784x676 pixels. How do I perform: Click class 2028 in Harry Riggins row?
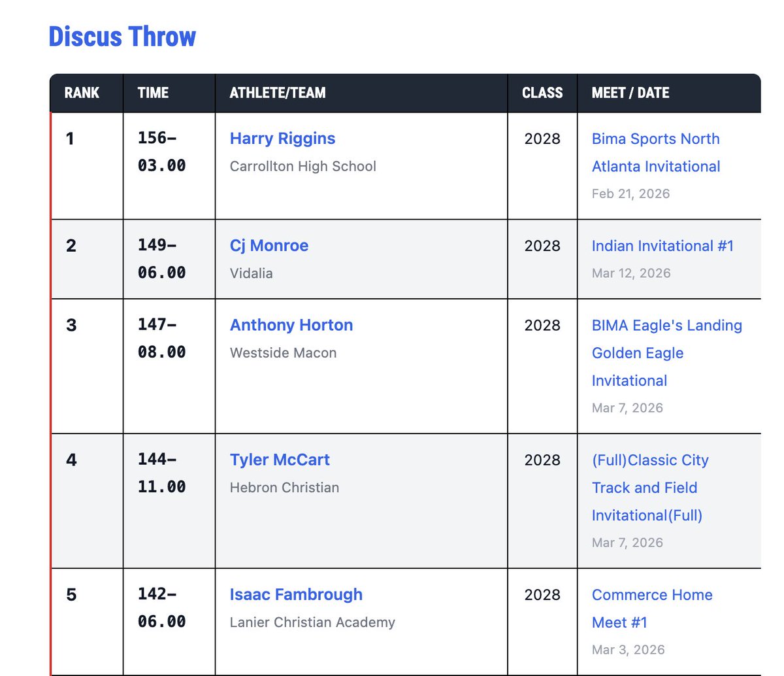click(x=542, y=139)
